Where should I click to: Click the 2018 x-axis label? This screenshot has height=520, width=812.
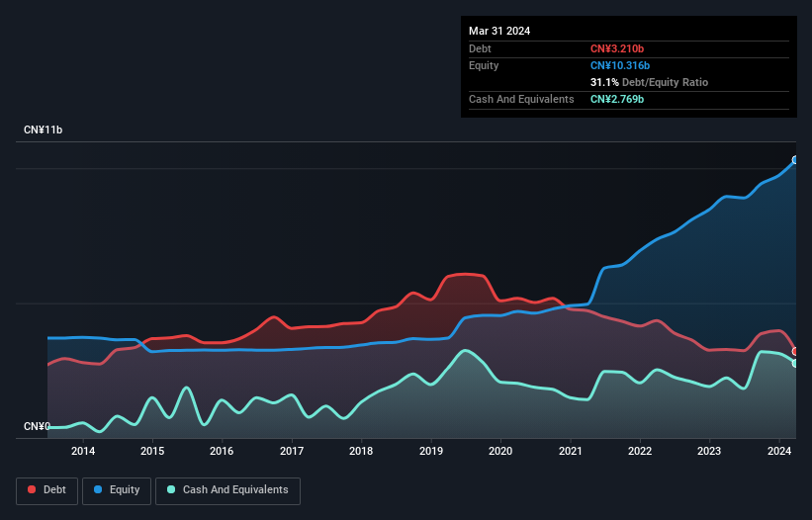361,451
